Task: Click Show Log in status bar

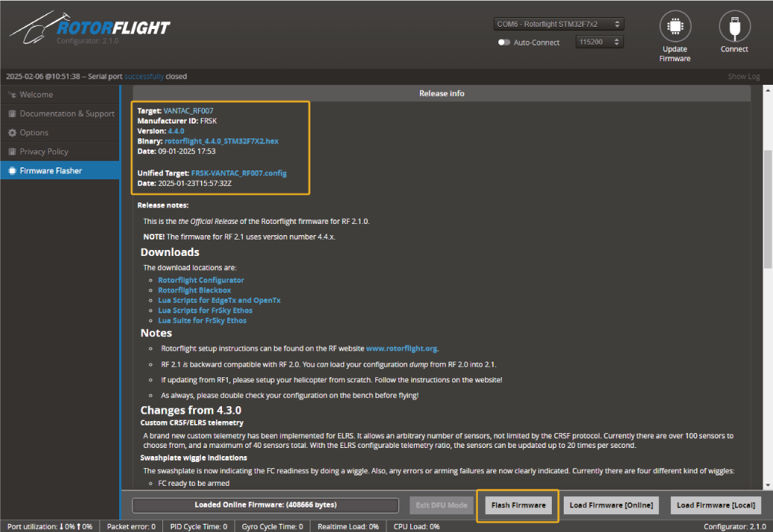Action: click(743, 77)
